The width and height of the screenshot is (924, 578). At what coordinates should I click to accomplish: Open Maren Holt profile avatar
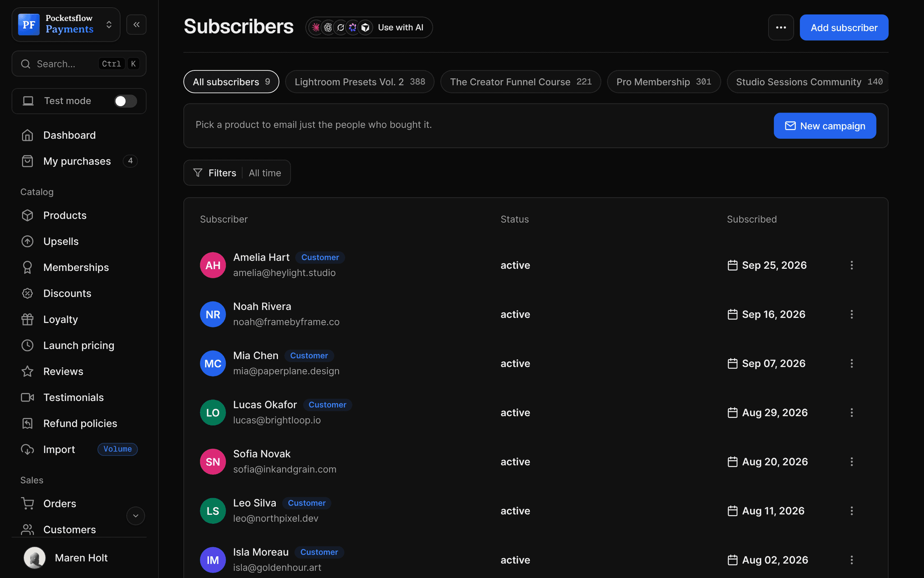click(35, 558)
